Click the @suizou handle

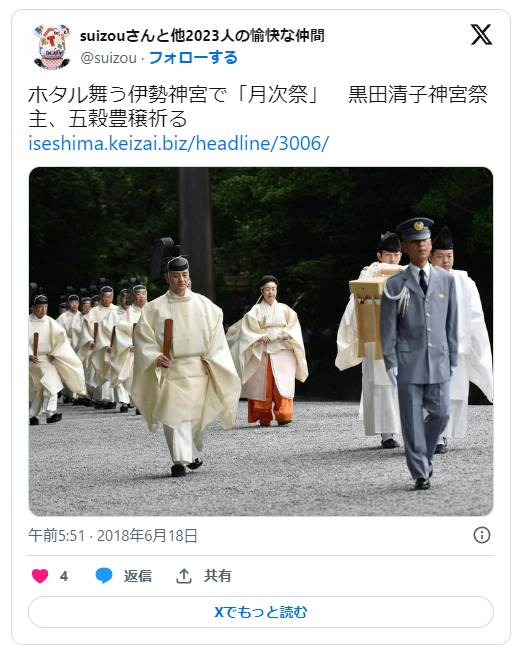(x=108, y=58)
